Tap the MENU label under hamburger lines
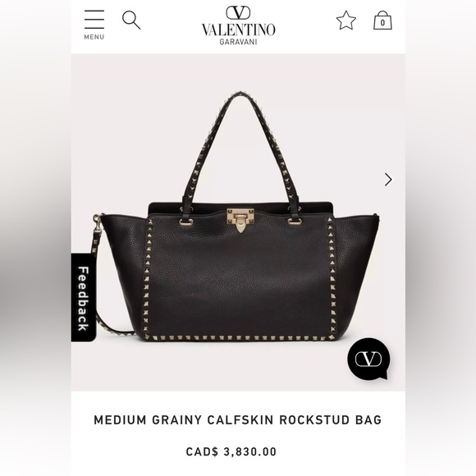 click(x=94, y=37)
